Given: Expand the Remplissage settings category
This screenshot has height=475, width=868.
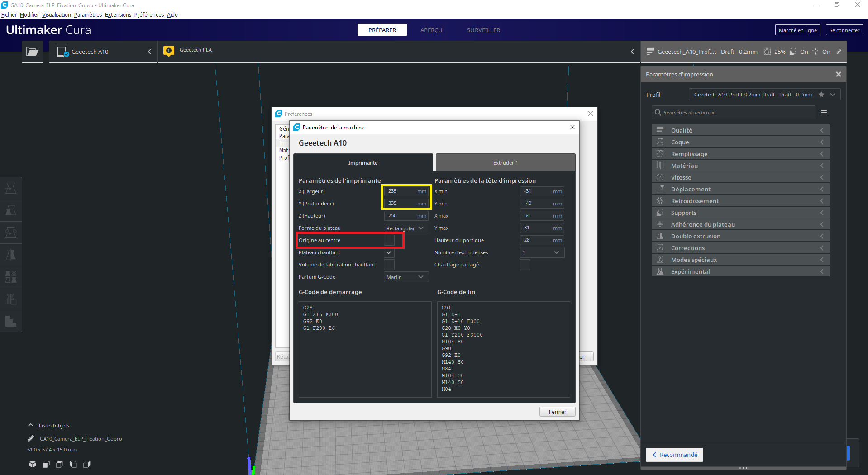Looking at the screenshot, I should pyautogui.click(x=740, y=154).
